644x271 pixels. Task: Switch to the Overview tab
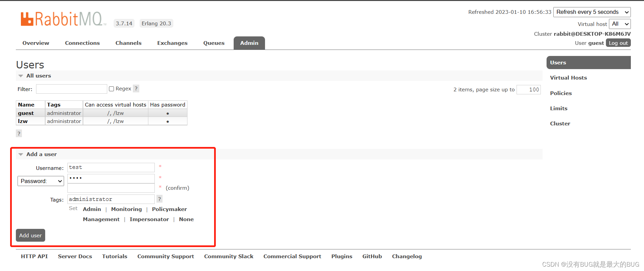[36, 43]
